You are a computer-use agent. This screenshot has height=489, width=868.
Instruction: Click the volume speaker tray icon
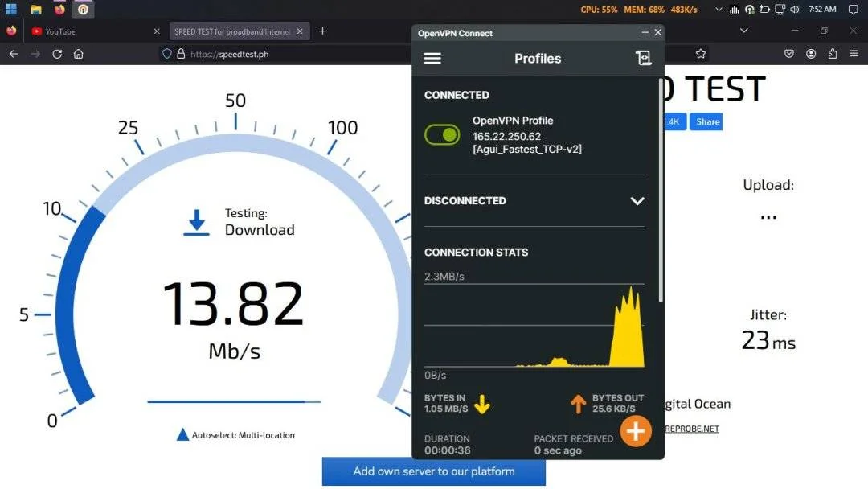point(795,10)
